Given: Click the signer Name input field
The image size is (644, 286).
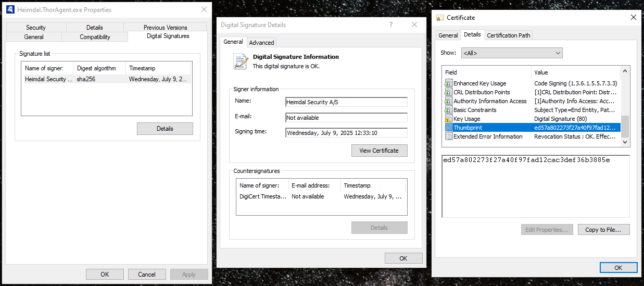Looking at the screenshot, I should [x=346, y=102].
